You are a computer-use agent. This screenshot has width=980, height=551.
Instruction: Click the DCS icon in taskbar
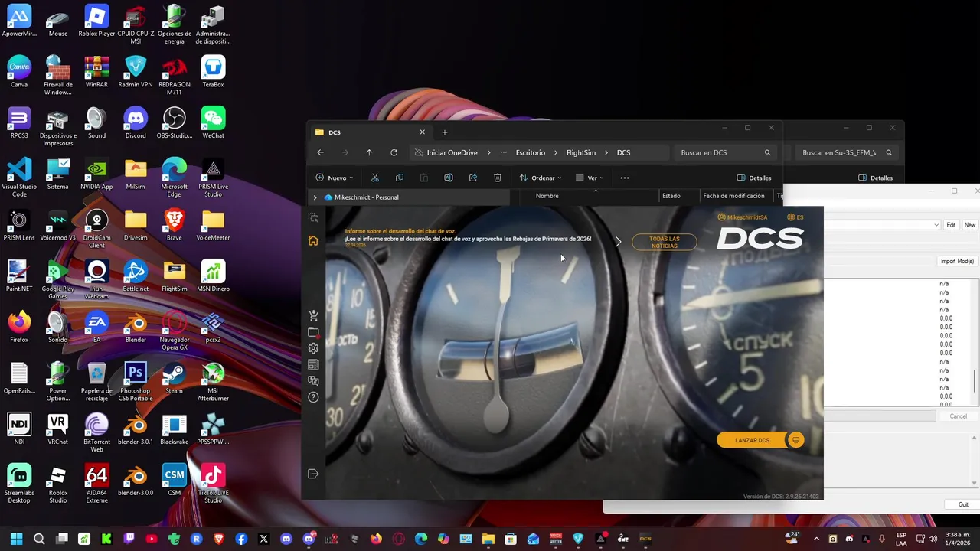coord(645,539)
